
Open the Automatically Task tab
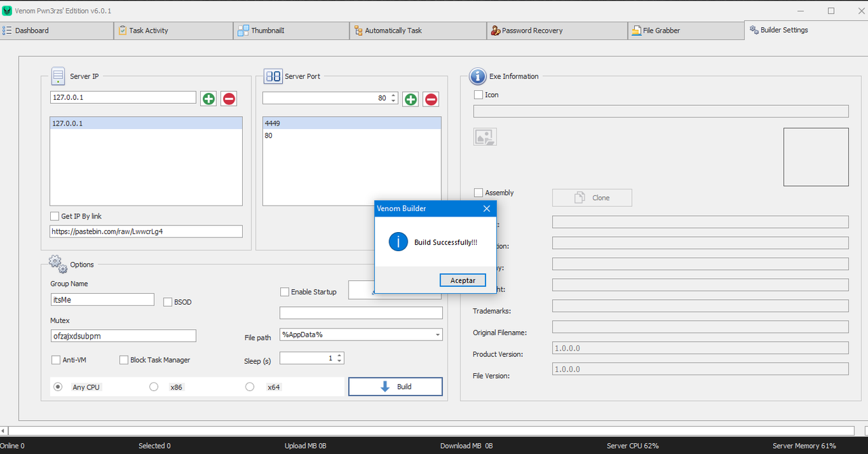pos(418,31)
